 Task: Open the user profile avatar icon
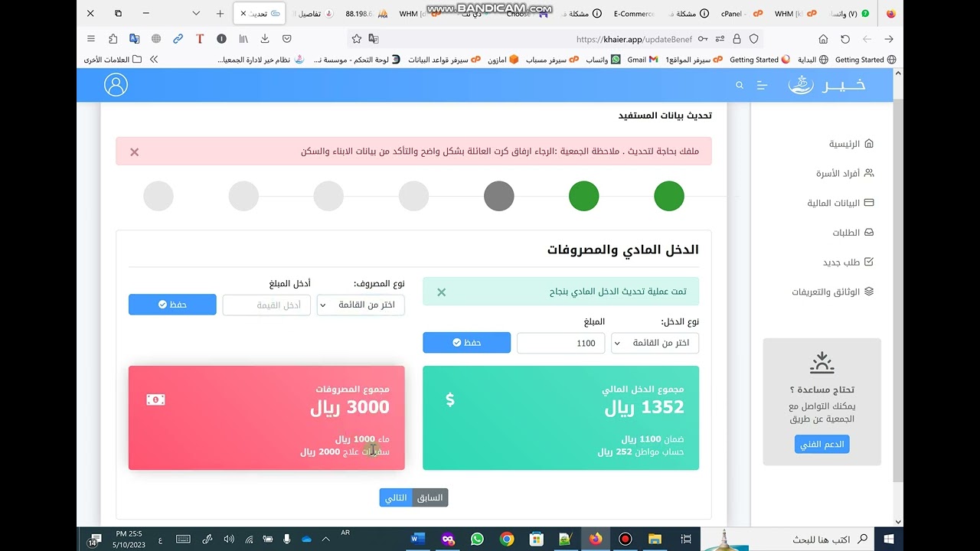pos(116,85)
